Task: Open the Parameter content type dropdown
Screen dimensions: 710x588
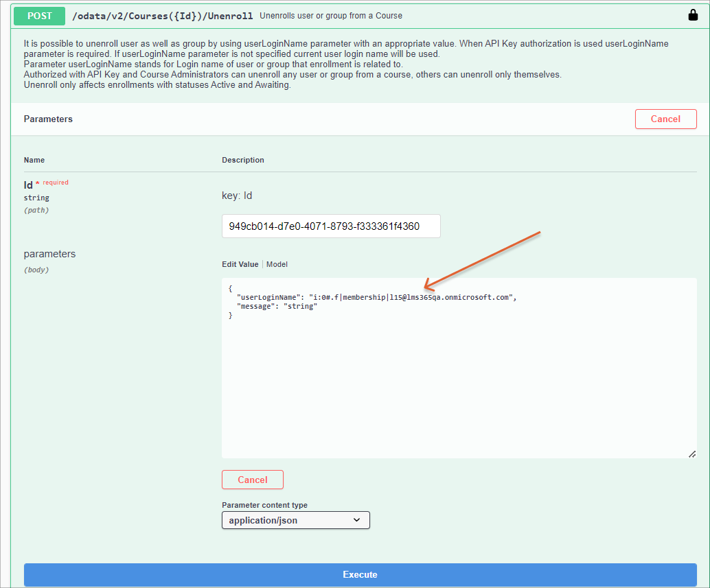Action: coord(295,520)
